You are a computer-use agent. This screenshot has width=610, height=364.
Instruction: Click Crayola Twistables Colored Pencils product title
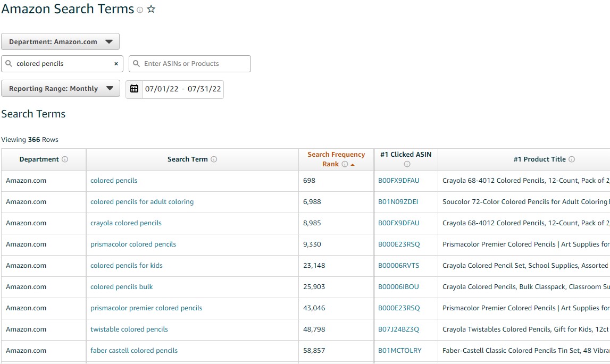tap(526, 329)
